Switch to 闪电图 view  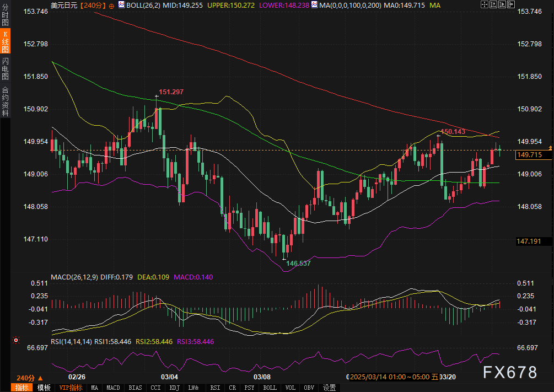click(6, 68)
